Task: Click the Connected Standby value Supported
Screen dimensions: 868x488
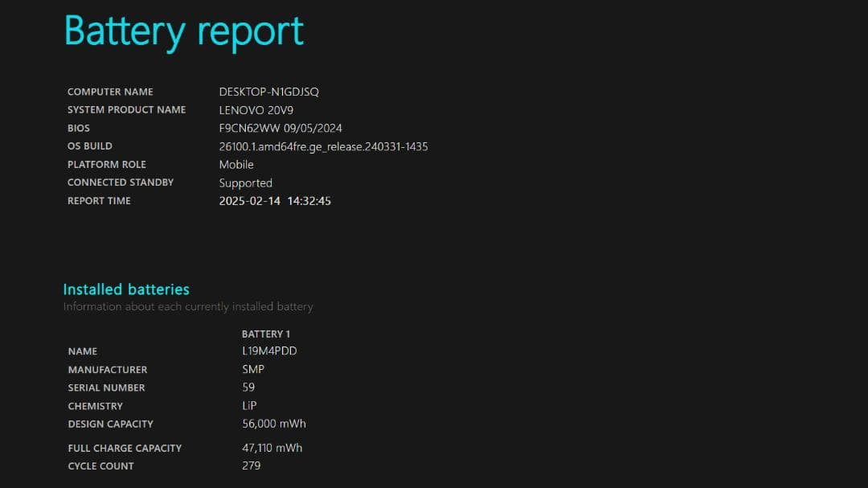Action: click(x=245, y=183)
